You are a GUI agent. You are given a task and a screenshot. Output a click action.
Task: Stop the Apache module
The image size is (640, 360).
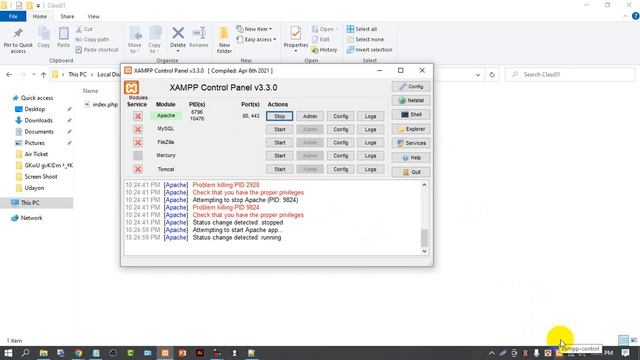pyautogui.click(x=280, y=116)
